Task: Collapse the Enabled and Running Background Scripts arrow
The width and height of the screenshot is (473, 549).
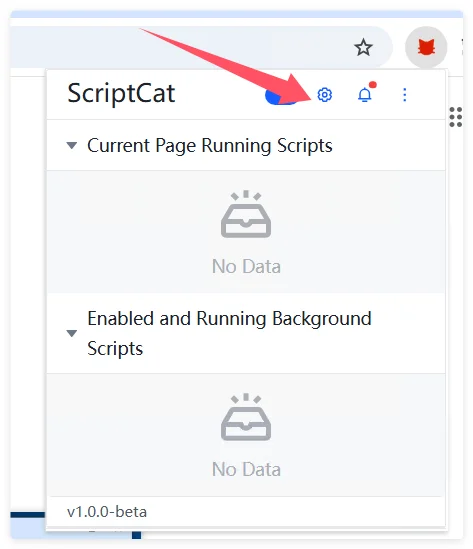Action: [x=72, y=333]
